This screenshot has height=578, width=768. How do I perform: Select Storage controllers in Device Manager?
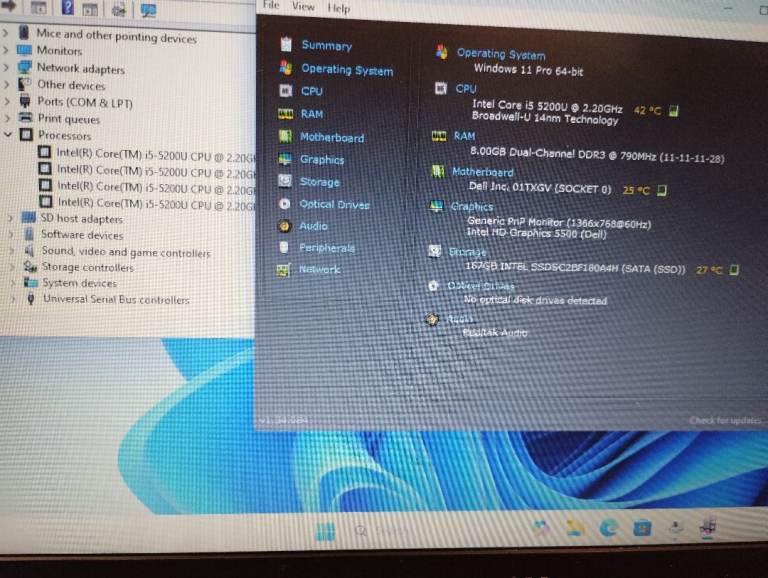(87, 267)
